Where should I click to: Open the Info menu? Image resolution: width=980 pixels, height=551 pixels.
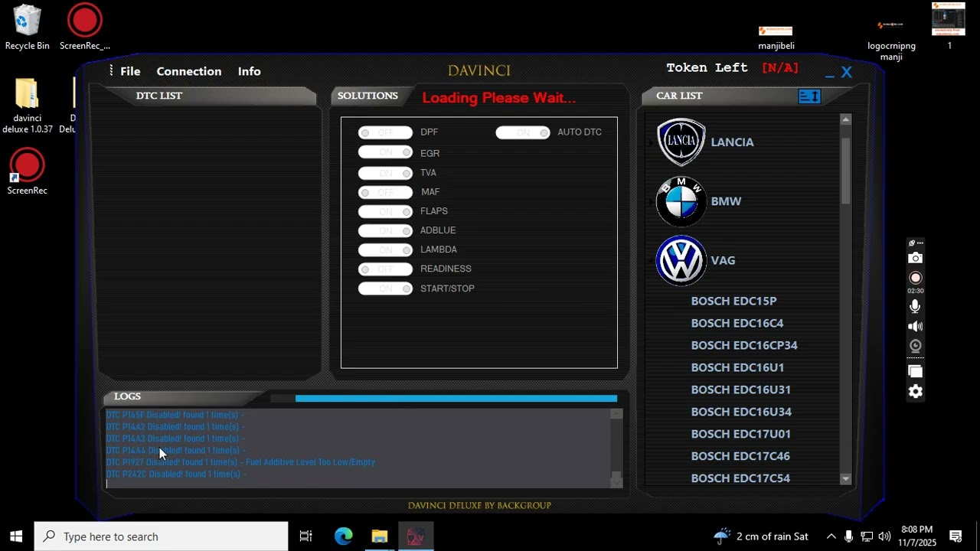(249, 71)
